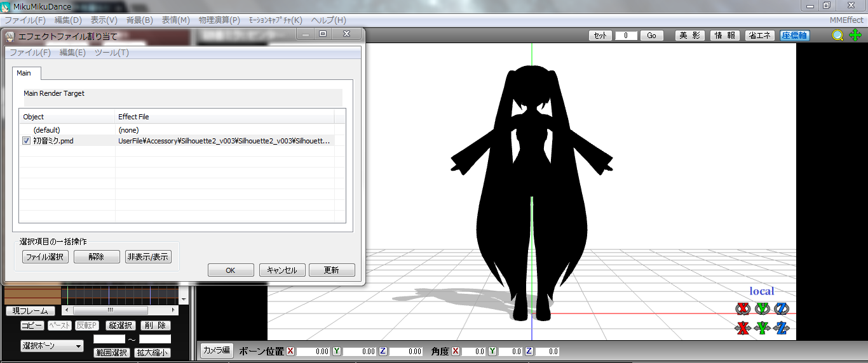This screenshot has height=363, width=868.
Task: Open the ﾓｰｼｮﾝｷｬﾌﾟﾁｬ(K) menu
Action: point(276,20)
